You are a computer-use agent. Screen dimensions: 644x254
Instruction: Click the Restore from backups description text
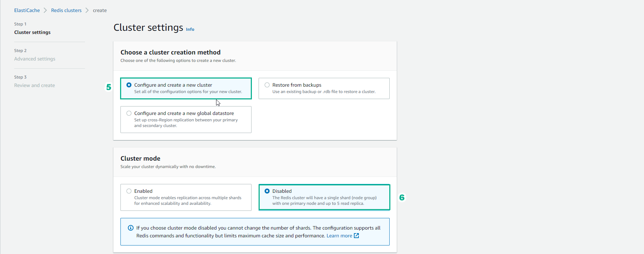pyautogui.click(x=324, y=92)
